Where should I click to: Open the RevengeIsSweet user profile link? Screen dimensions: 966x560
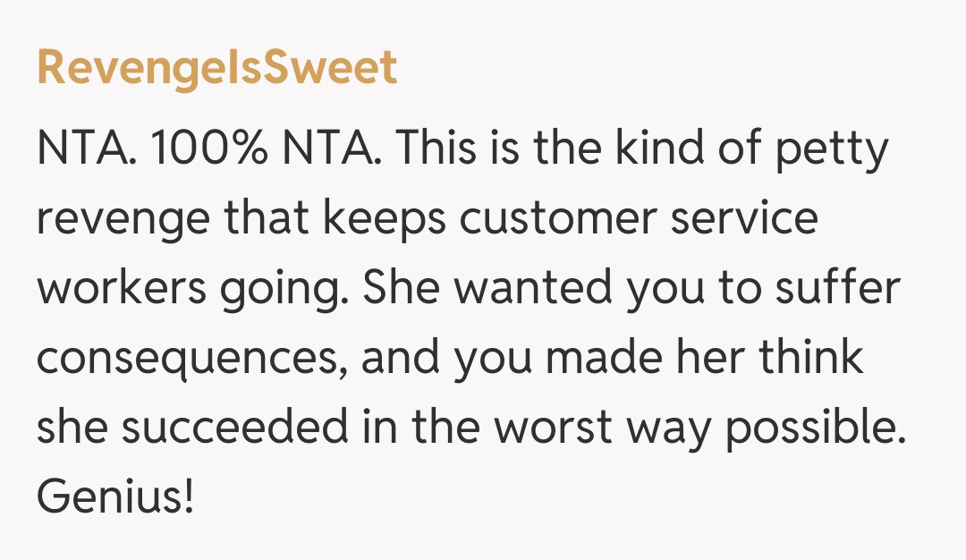[x=216, y=67]
